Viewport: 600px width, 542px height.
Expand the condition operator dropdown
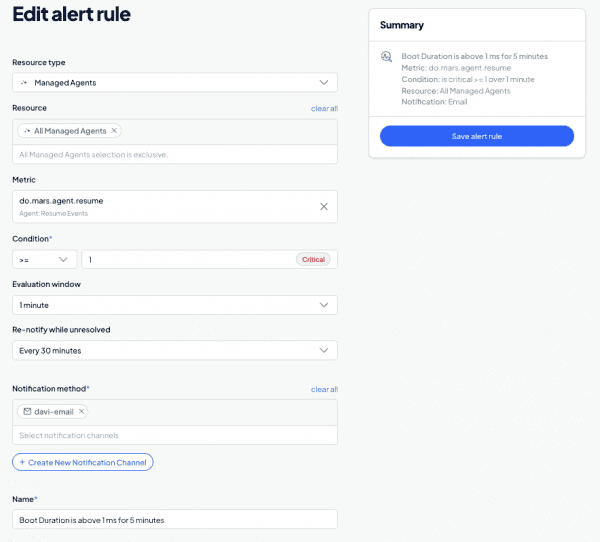[x=44, y=260]
